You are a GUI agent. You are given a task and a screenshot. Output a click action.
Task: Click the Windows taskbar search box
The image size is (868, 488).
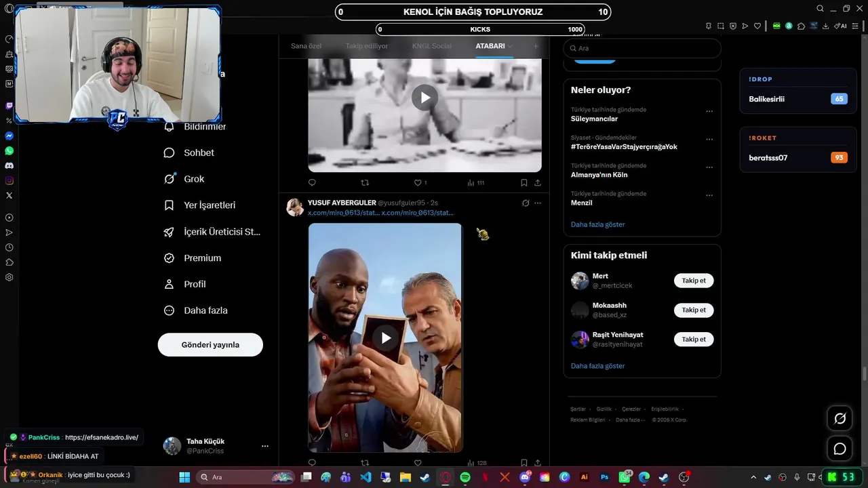click(x=246, y=477)
